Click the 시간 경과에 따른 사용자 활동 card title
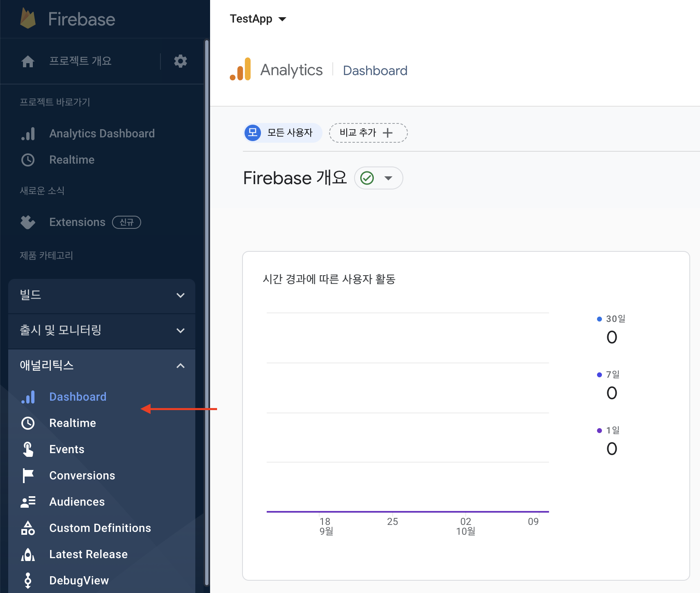The image size is (700, 593). tap(329, 279)
